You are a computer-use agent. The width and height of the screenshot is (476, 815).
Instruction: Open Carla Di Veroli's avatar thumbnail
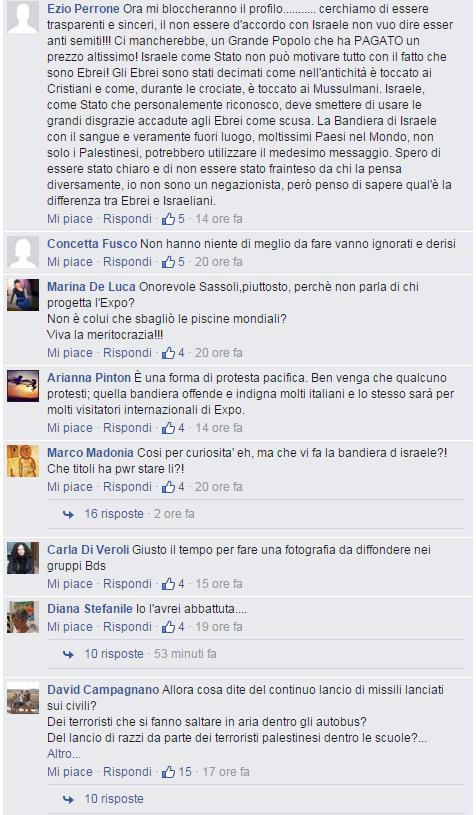[x=23, y=558]
